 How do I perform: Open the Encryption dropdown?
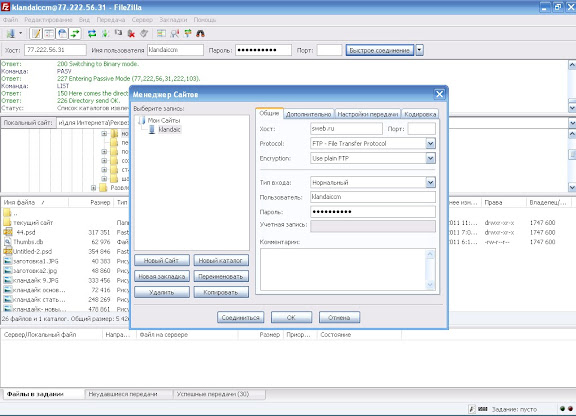(431, 158)
